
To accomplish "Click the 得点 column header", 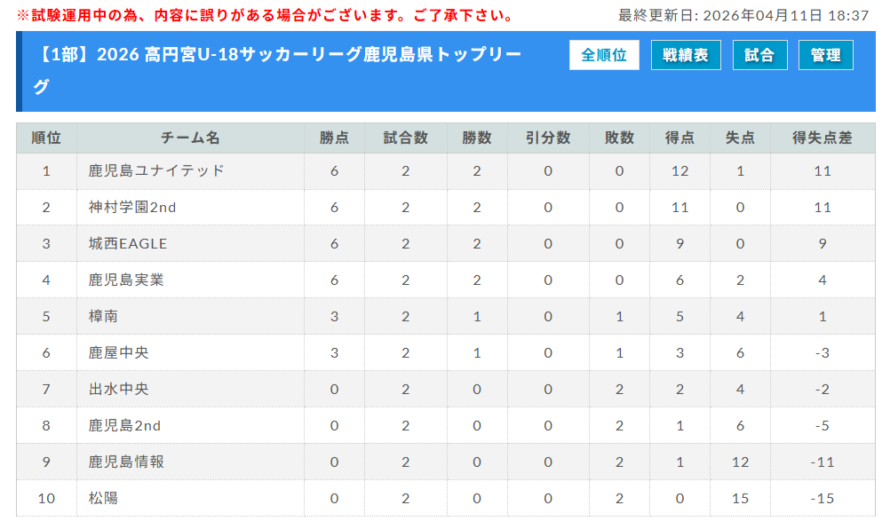I will (680, 138).
